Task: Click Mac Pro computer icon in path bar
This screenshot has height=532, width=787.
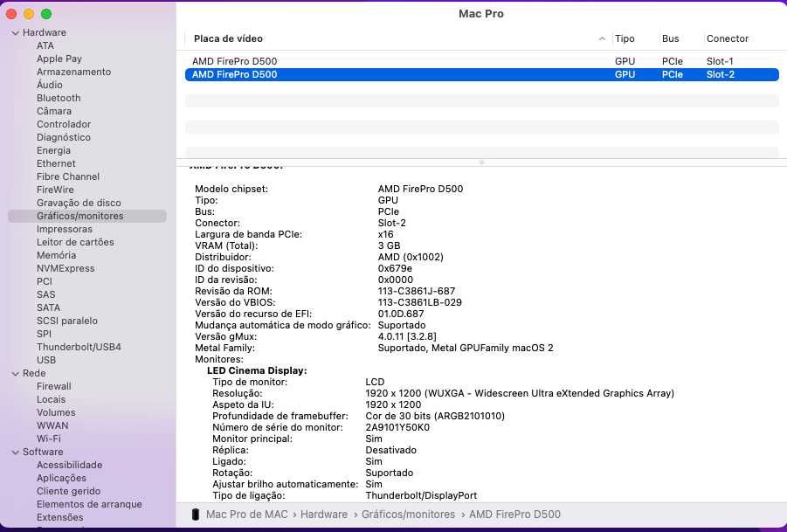Action: (x=196, y=515)
